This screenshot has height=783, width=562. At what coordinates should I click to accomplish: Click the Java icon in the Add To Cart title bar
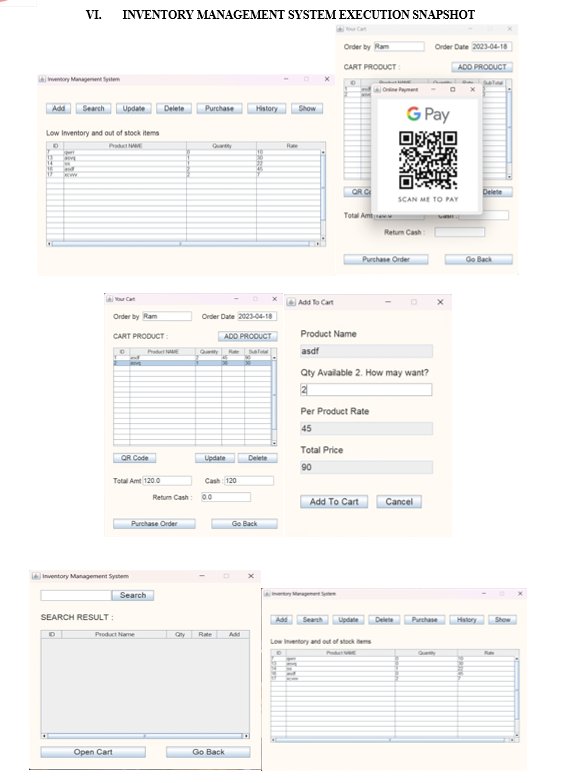(291, 302)
